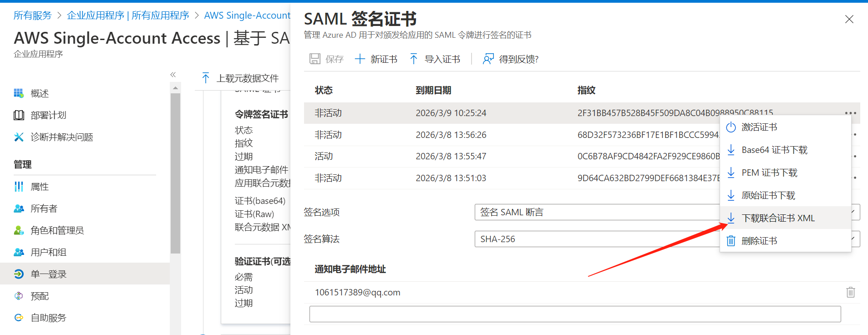Choose PEM 证书下载 menu entry

(x=786, y=173)
